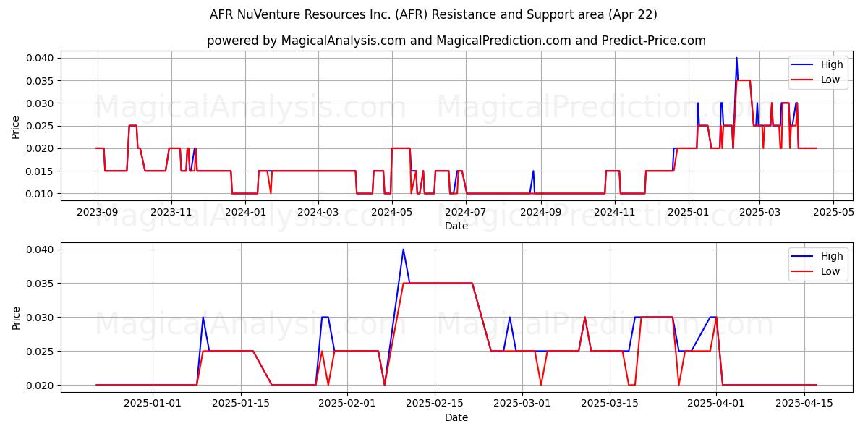Image resolution: width=868 pixels, height=434 pixels.
Task: Select the 2025-02-15 date tick label
Action: click(435, 404)
